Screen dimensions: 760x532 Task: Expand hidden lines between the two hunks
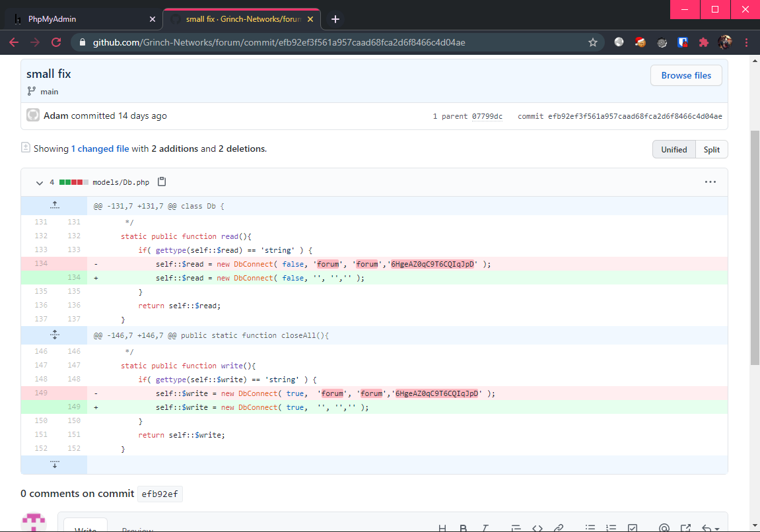(x=55, y=335)
